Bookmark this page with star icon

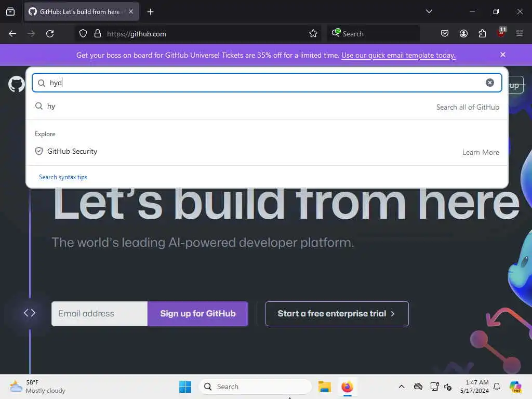(x=313, y=34)
